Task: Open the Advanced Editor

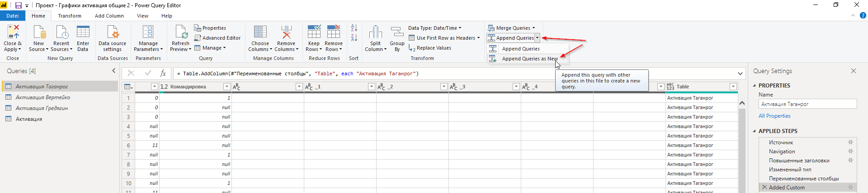Action: click(x=217, y=38)
